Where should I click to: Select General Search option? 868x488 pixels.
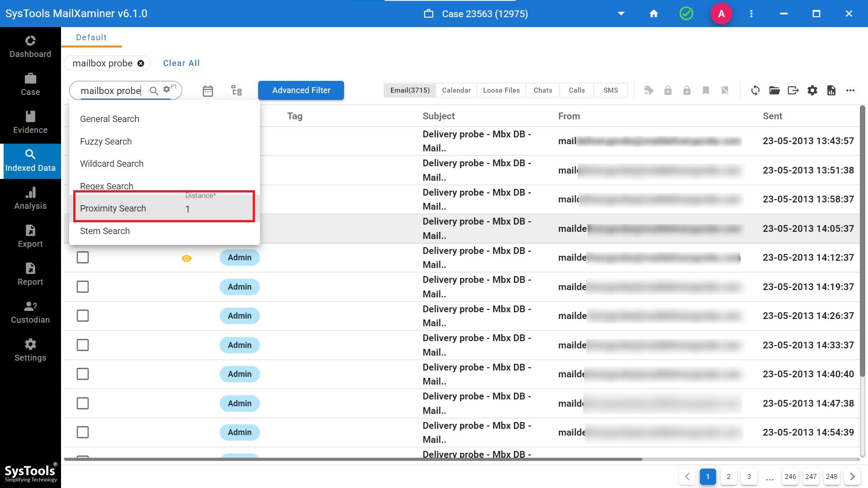(165, 119)
